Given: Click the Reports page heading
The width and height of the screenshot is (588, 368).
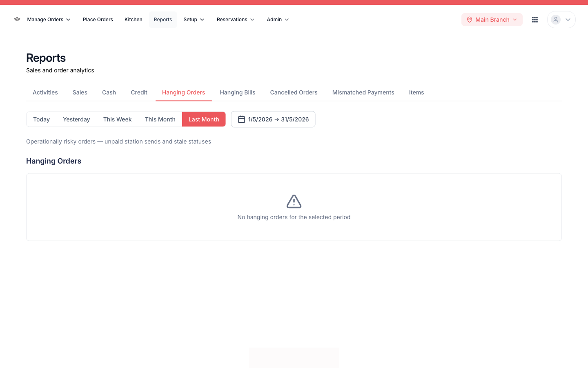Looking at the screenshot, I should coord(46,58).
